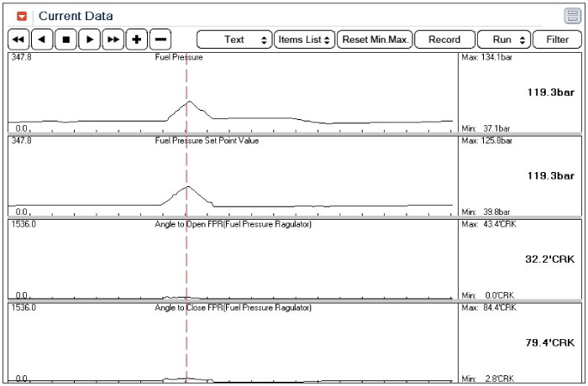Click the Current Data panel title
Image resolution: width=588 pixels, height=386 pixels.
(x=76, y=16)
